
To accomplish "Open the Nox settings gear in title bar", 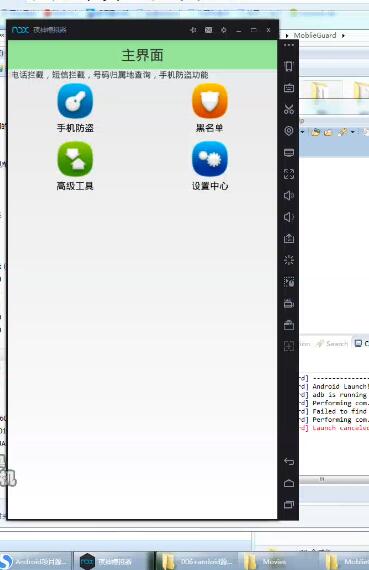I will pyautogui.click(x=224, y=30).
